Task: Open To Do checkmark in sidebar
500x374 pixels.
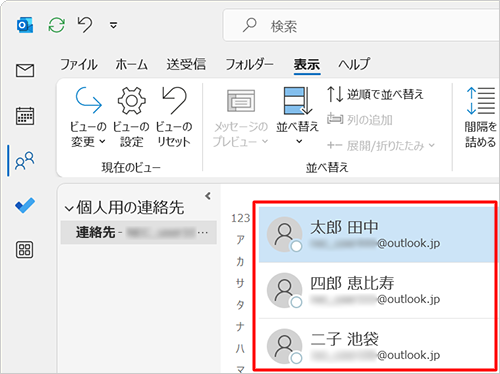Action: [25, 205]
